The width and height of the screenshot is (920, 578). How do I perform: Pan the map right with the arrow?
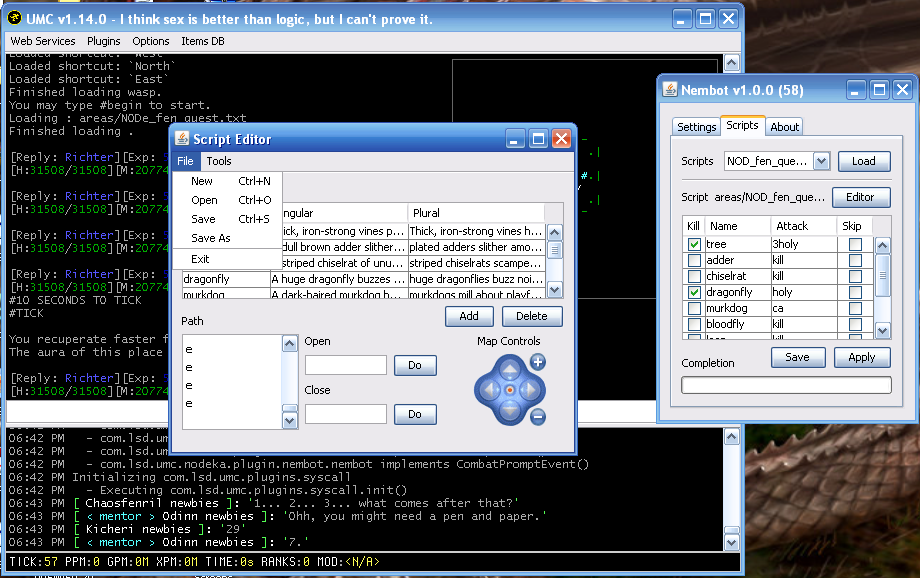click(531, 389)
